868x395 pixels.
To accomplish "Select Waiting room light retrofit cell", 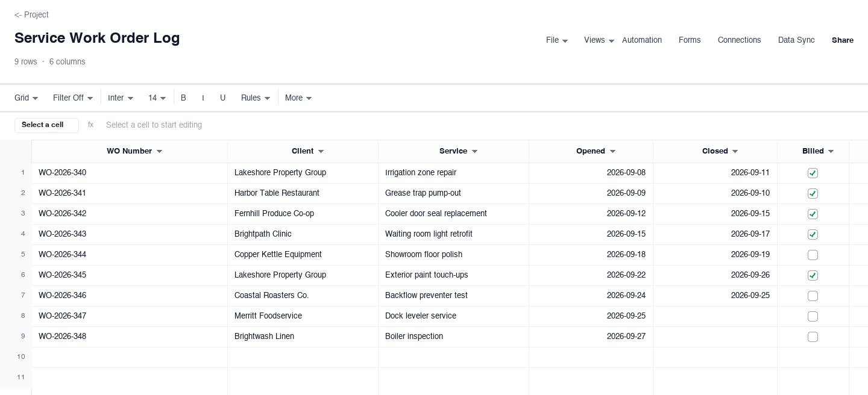I will [453, 234].
